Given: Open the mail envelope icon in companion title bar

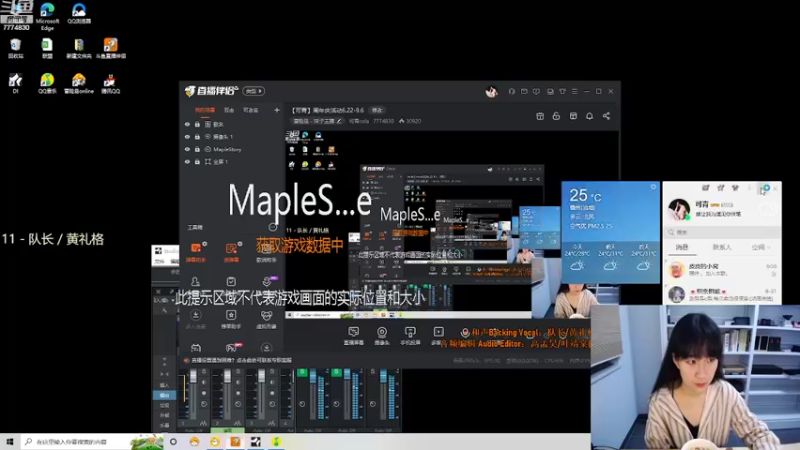Looking at the screenshot, I should coord(524,91).
